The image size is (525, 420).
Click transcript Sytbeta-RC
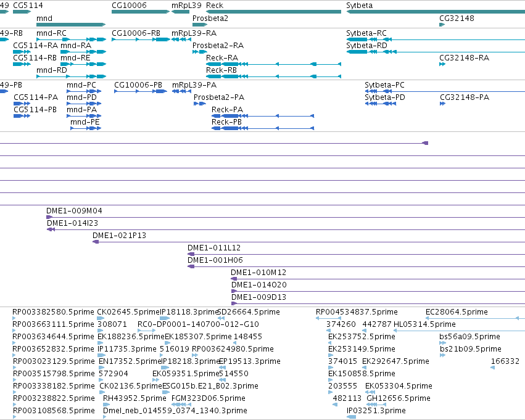366,33
